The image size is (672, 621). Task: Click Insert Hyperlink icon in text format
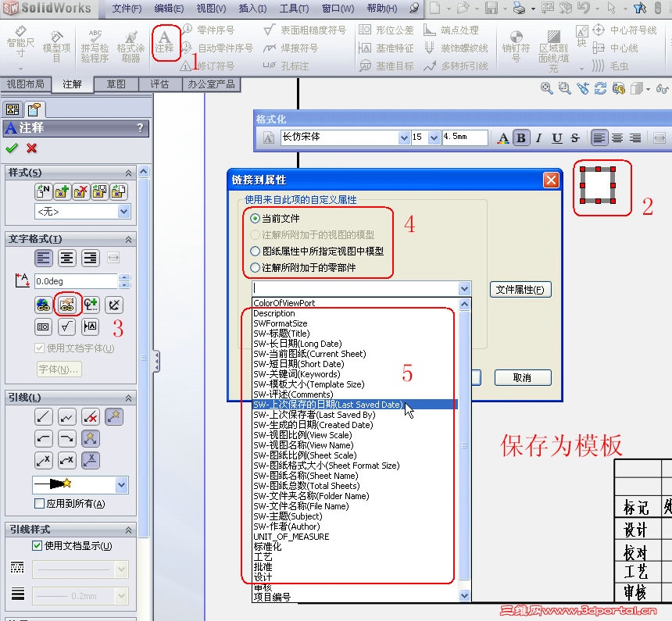click(43, 305)
